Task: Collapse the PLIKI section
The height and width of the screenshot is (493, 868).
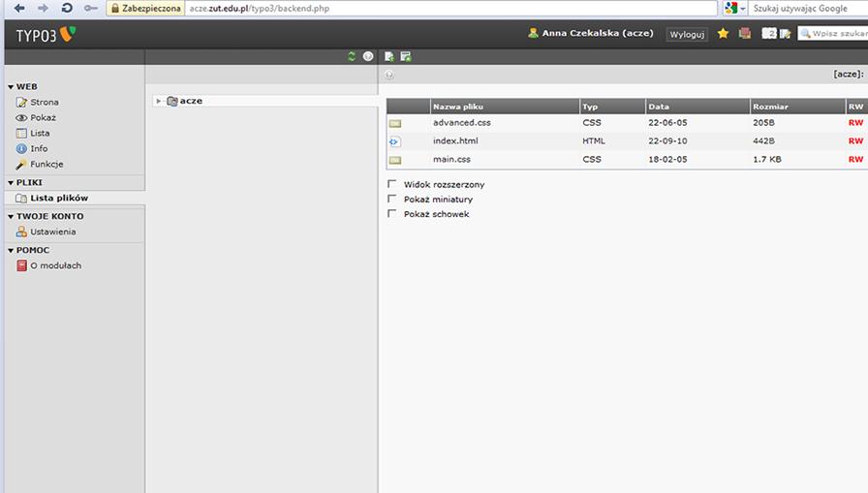Action: pos(11,183)
